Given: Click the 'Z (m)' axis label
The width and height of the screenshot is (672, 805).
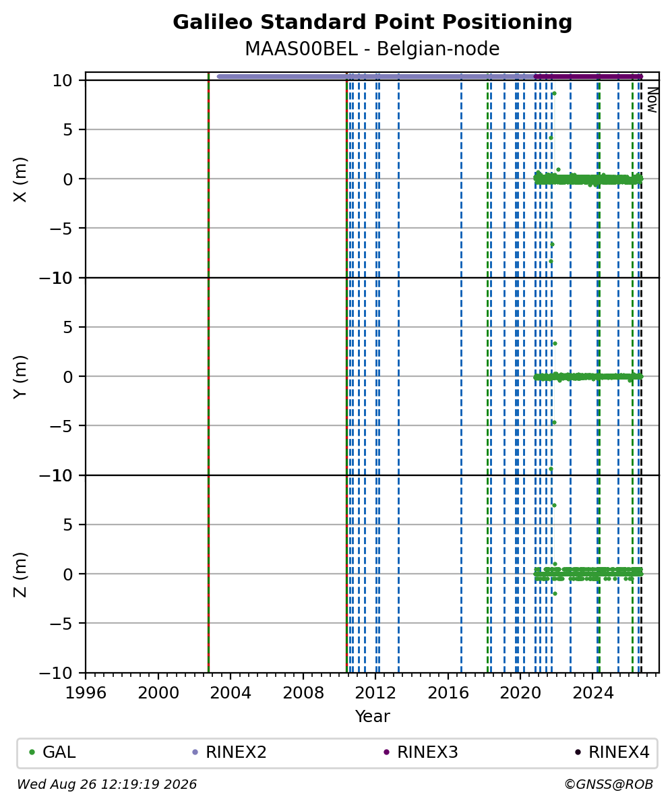Looking at the screenshot, I should 20,574.
